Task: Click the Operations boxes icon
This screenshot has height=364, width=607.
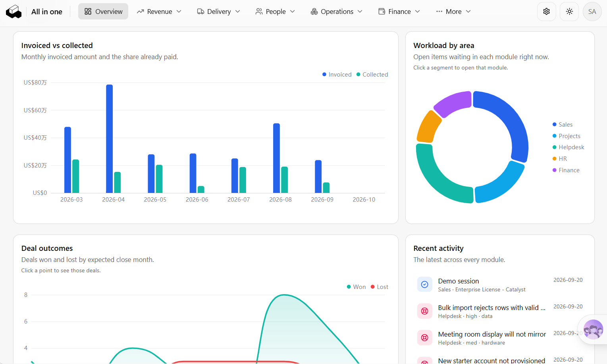Action: [314, 12]
